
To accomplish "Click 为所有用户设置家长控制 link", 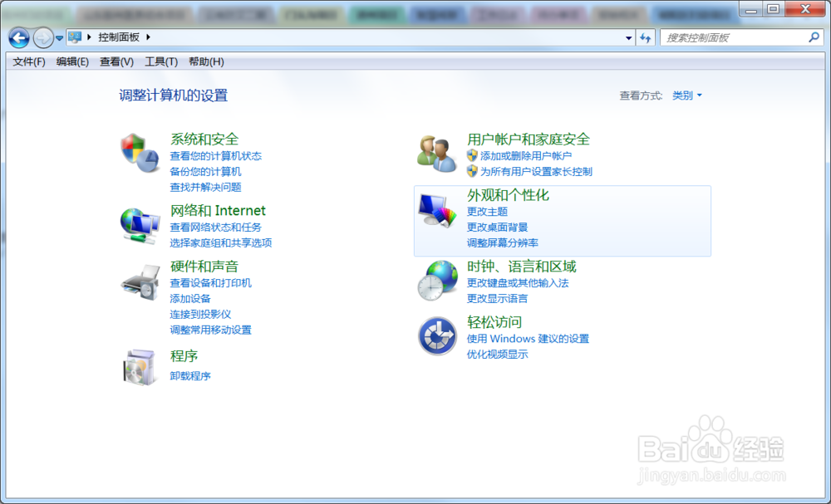I will [x=536, y=172].
